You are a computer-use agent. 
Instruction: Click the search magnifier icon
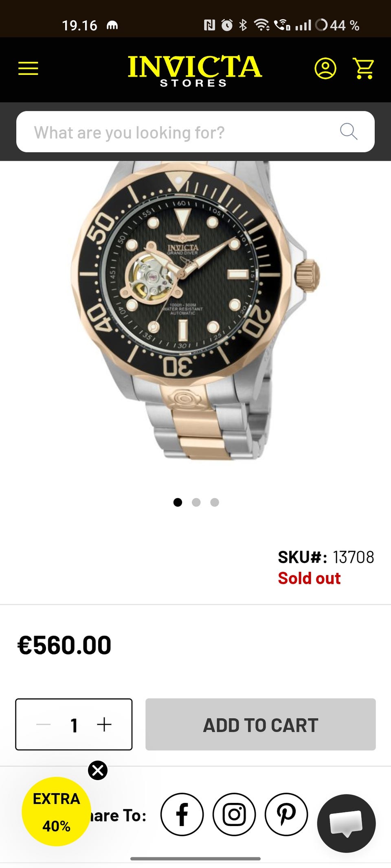point(349,131)
